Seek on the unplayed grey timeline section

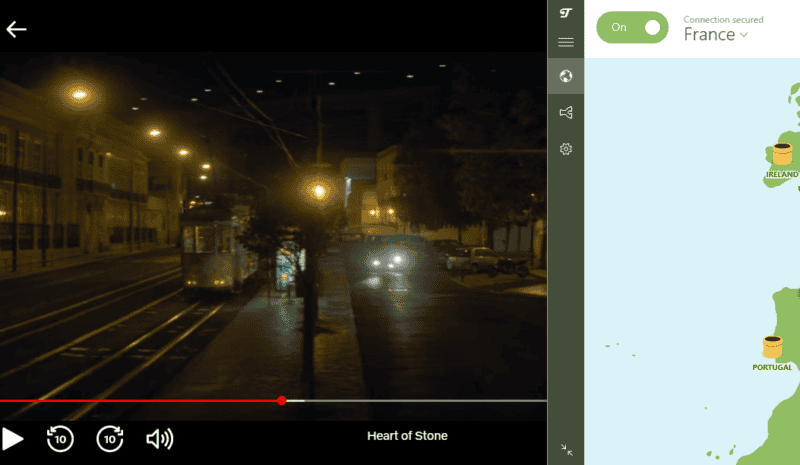[x=416, y=401]
